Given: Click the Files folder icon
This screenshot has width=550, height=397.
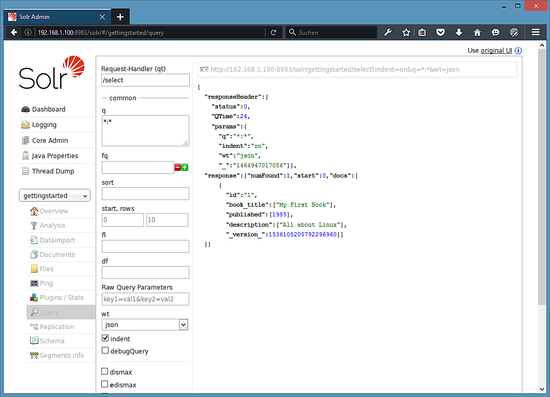Looking at the screenshot, I should (34, 269).
